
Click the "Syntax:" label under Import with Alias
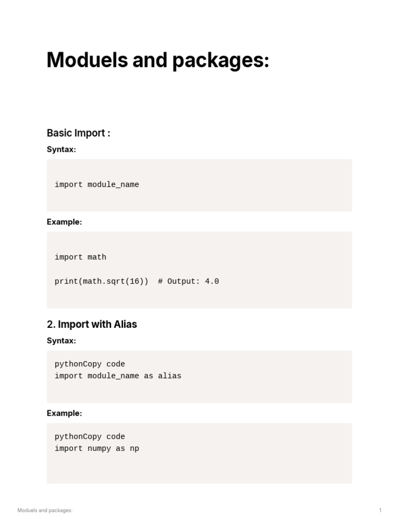[x=61, y=341]
